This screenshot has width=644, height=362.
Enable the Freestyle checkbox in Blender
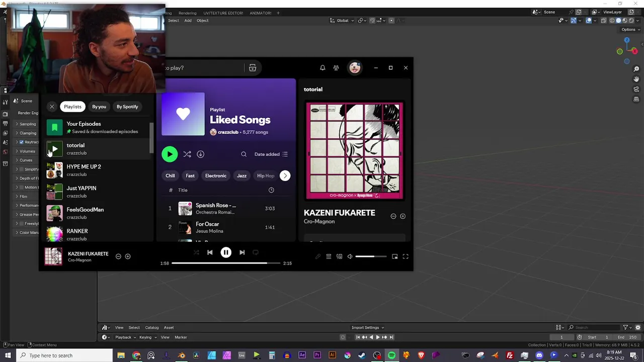coord(21,224)
